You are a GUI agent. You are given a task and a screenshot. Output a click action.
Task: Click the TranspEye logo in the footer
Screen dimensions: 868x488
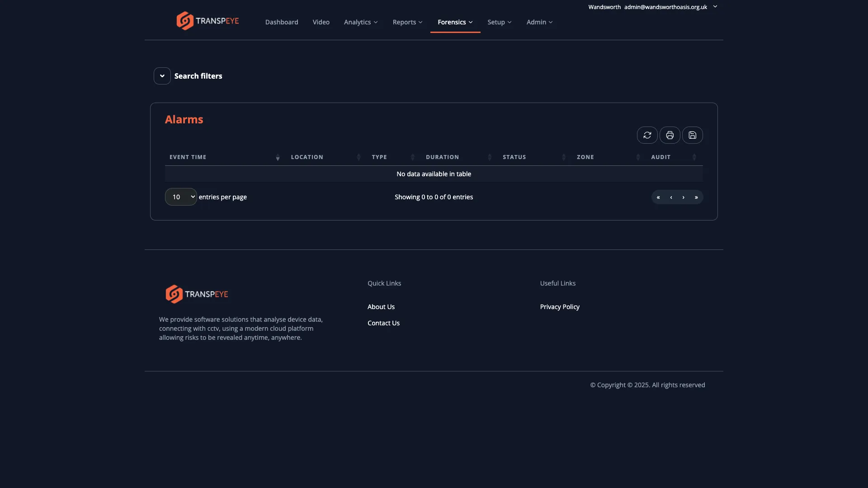[197, 294]
